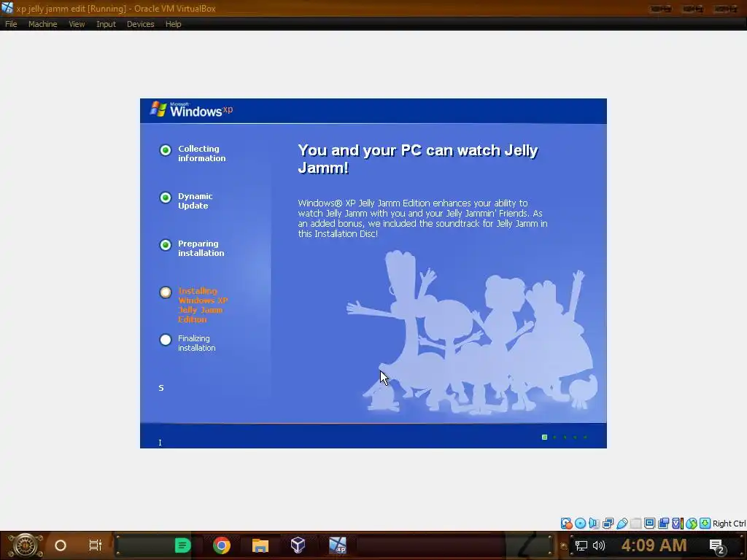Screen dimensions: 747x560
Task: Click the 'You and your PC can watch Jelly Jamm!' heading
Action: click(418, 158)
